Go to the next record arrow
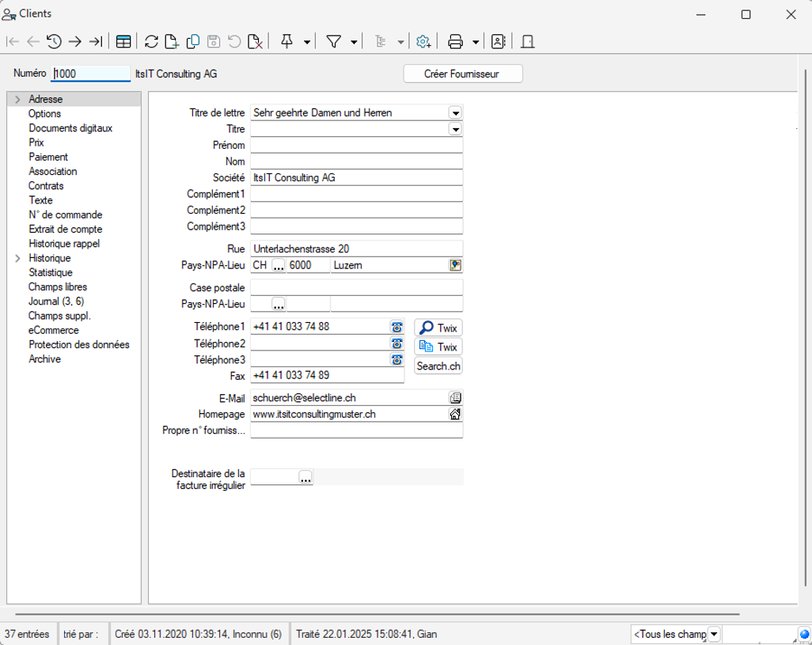 coord(75,42)
